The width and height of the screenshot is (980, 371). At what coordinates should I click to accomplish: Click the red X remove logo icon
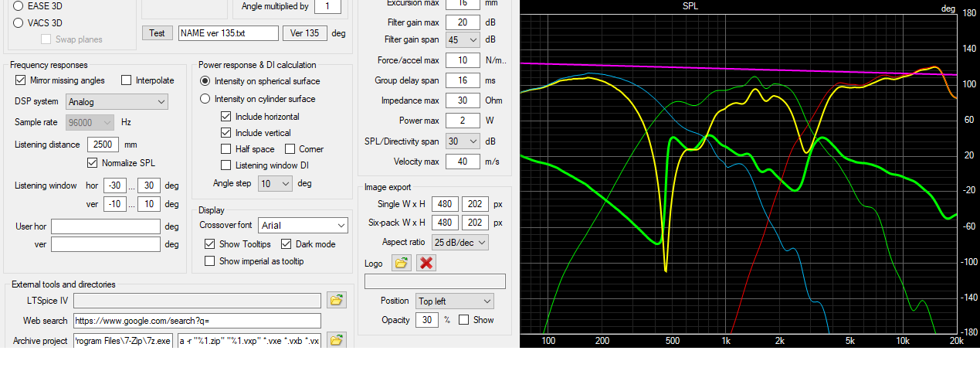pyautogui.click(x=426, y=263)
